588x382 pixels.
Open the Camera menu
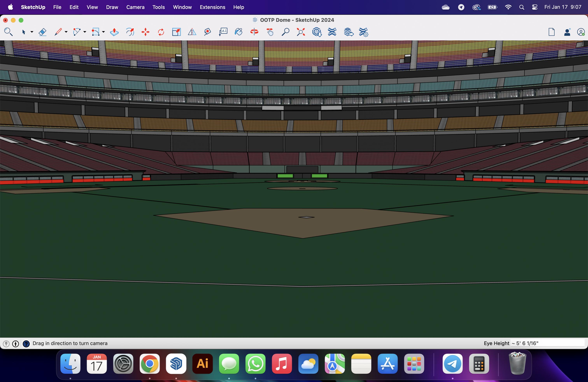click(x=135, y=7)
